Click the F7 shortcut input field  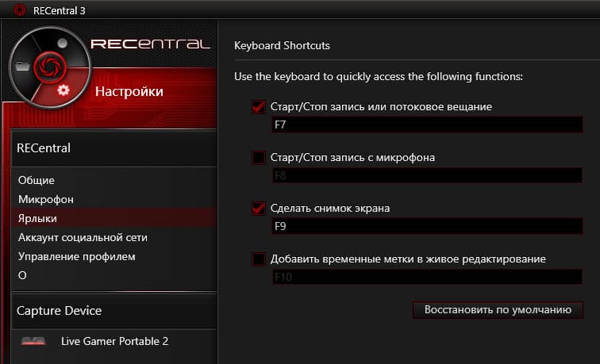pos(427,125)
